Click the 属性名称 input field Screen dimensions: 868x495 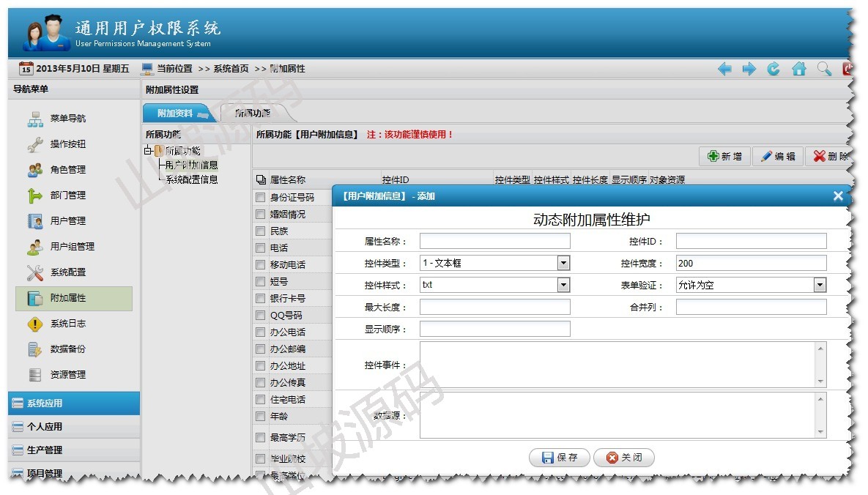tap(494, 241)
